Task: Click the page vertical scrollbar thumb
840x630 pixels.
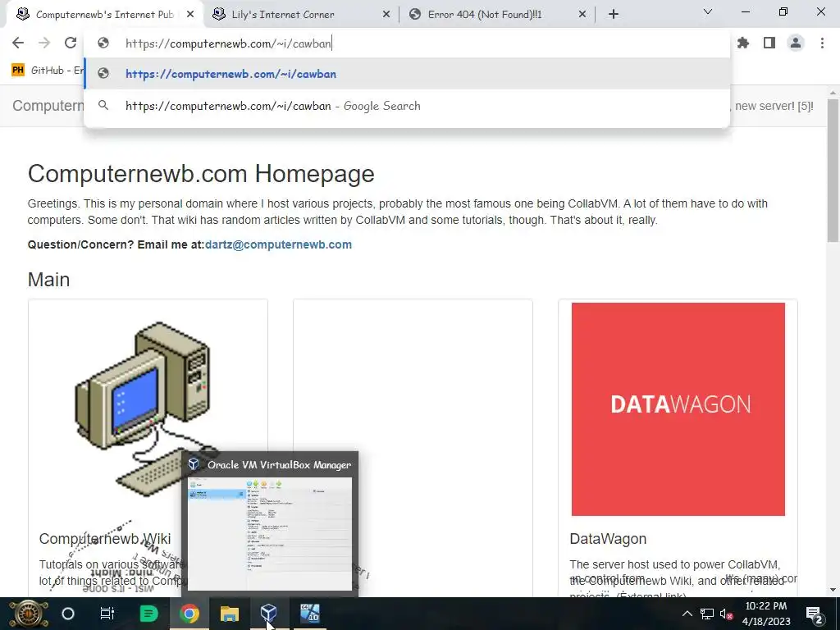Action: point(833,171)
